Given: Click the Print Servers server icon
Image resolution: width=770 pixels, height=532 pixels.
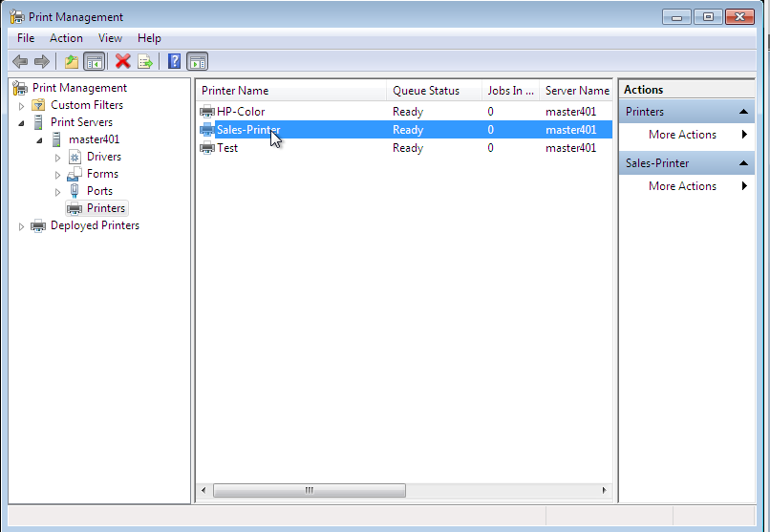Looking at the screenshot, I should pos(38,122).
